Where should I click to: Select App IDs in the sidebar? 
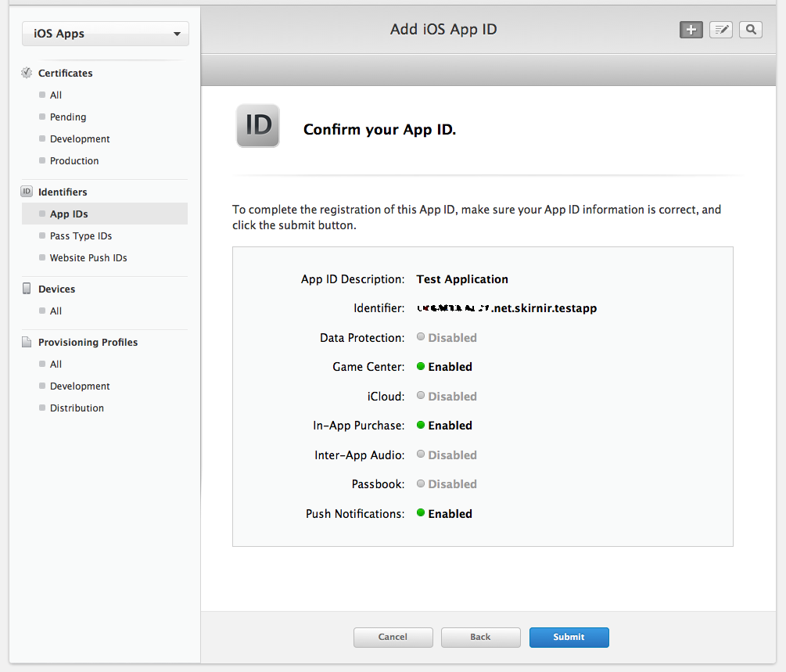click(69, 214)
